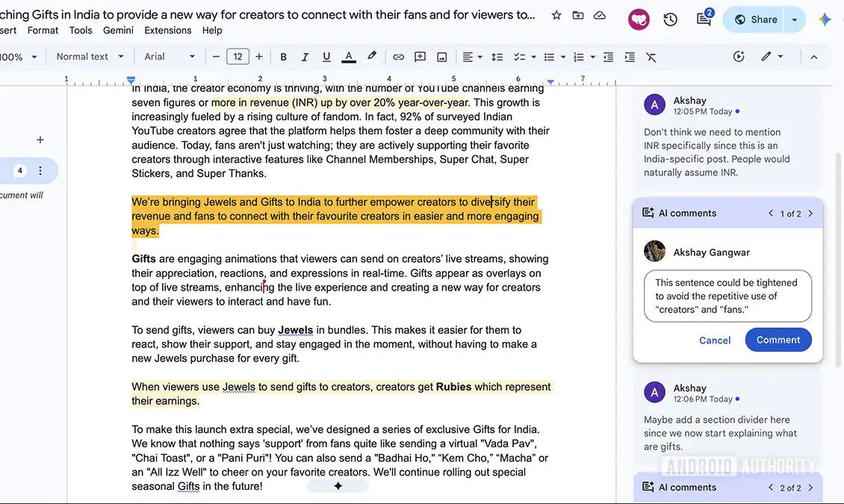Expand numbered list options arrow
The width and height of the screenshot is (844, 504).
(x=592, y=57)
